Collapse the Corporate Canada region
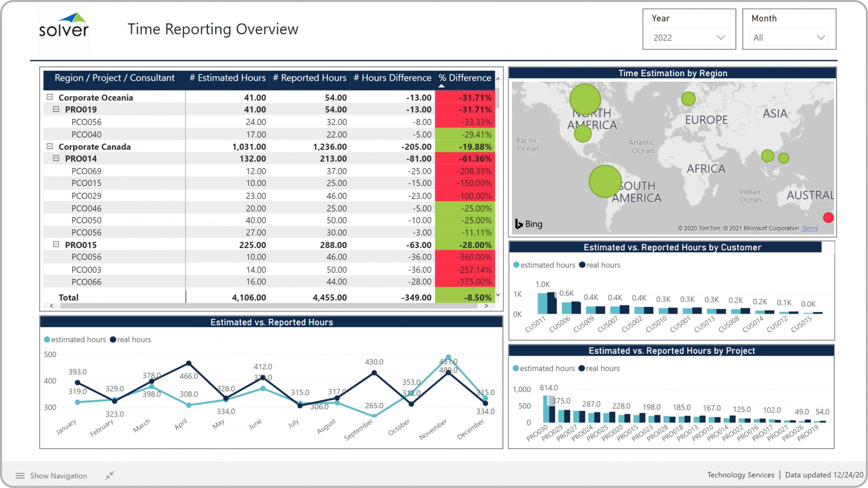868x488 pixels. (x=50, y=146)
